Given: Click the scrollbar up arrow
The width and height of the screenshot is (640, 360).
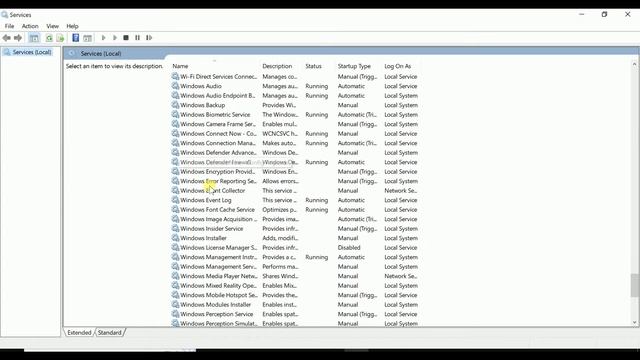Looking at the screenshot, I should click(634, 64).
